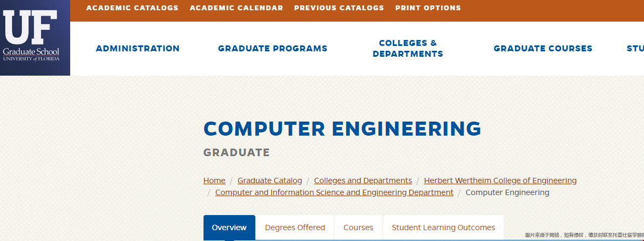The image size is (644, 241).
Task: Open the Academic Calendar link
Action: pyautogui.click(x=236, y=8)
